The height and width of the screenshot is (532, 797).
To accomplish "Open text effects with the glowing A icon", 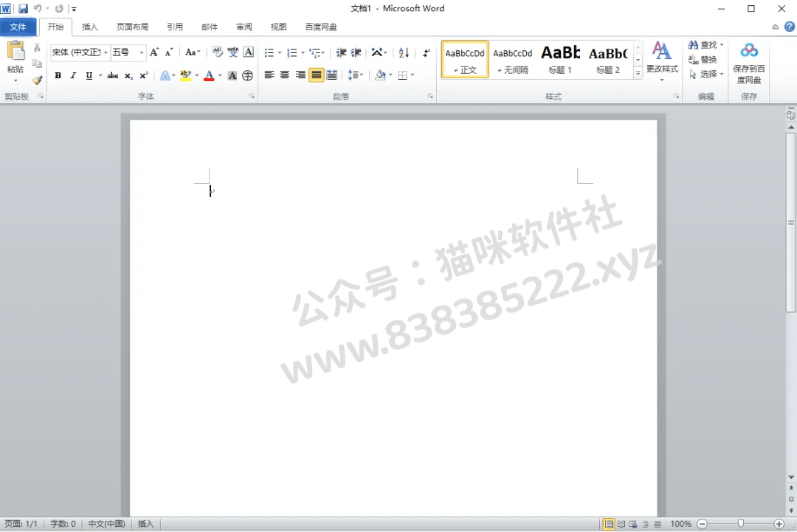I will [165, 76].
